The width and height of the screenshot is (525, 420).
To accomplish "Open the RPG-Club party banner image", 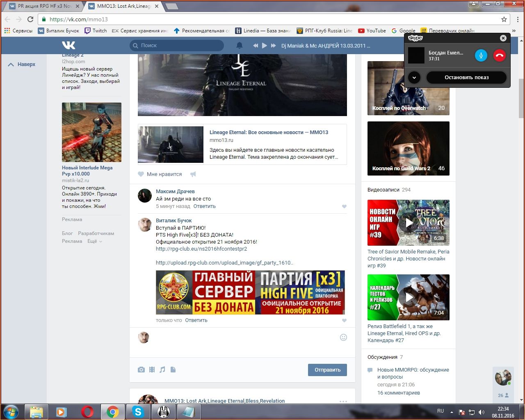I will (x=250, y=292).
